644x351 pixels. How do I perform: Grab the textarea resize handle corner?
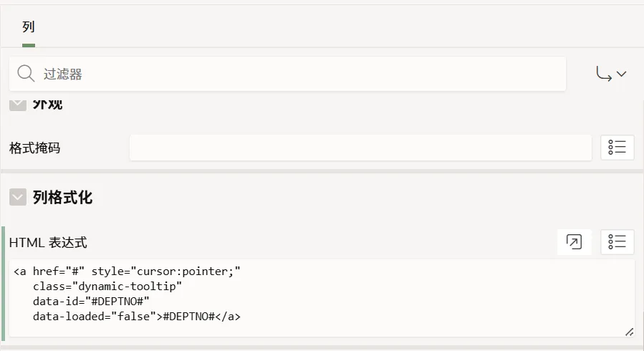[629, 331]
